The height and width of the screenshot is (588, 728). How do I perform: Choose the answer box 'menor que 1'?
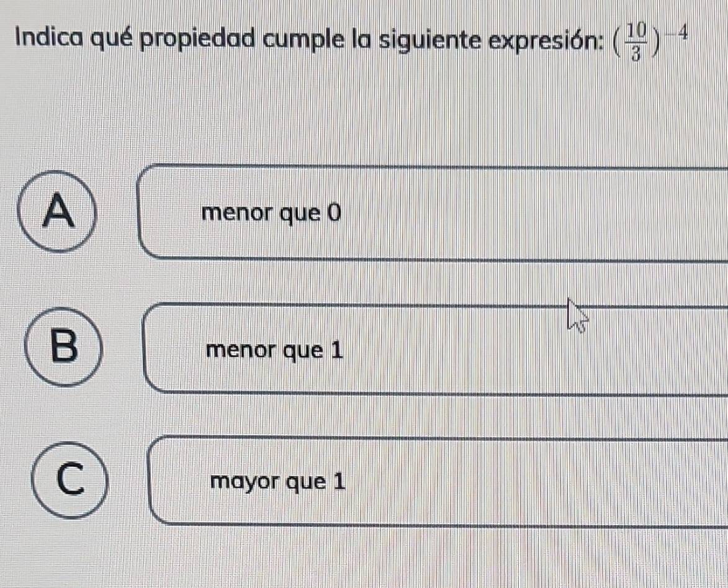point(436,348)
